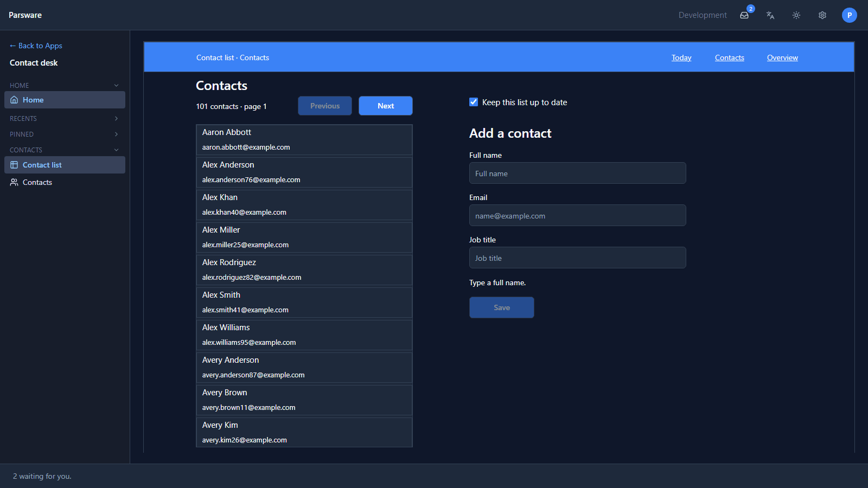Expand the PINNED sidebar section

65,134
